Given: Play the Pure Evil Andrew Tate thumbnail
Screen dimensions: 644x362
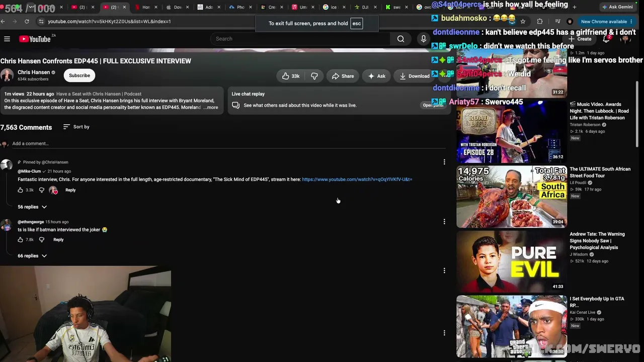Looking at the screenshot, I should pos(512,261).
